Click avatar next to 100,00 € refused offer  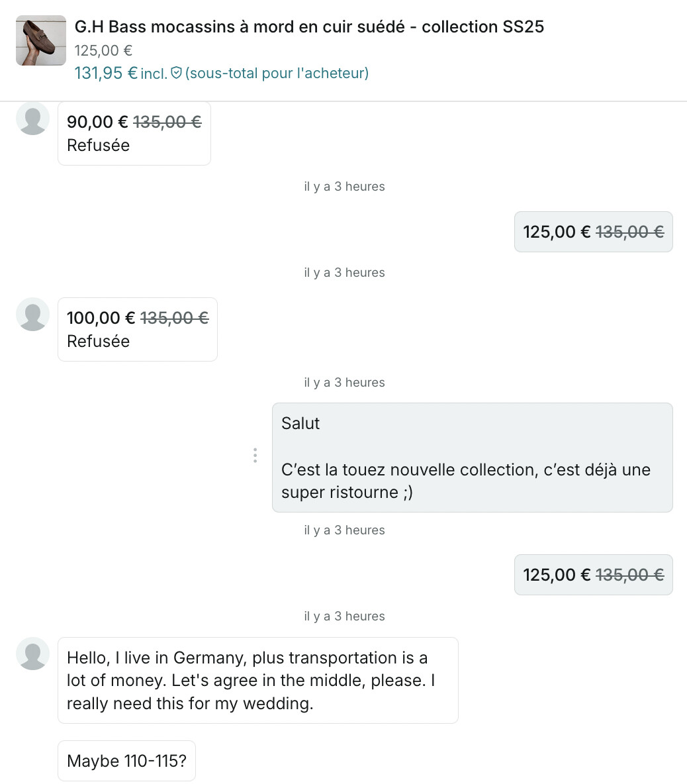pyautogui.click(x=32, y=315)
